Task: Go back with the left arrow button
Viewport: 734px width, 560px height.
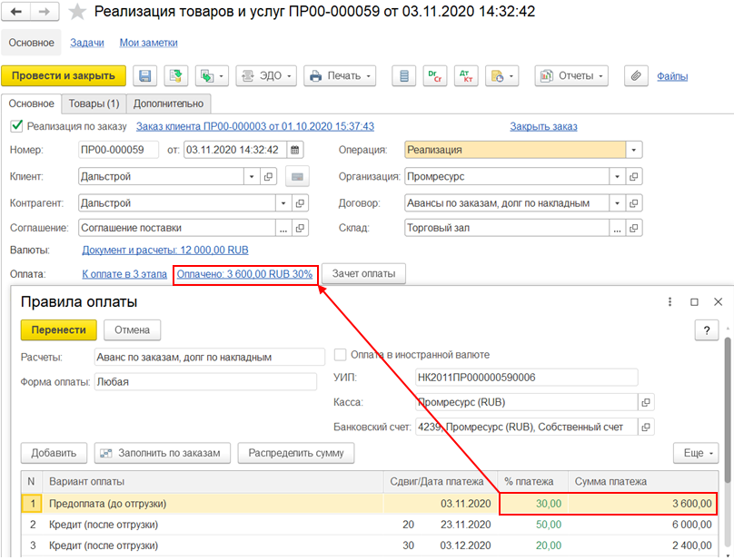Action: click(x=16, y=12)
